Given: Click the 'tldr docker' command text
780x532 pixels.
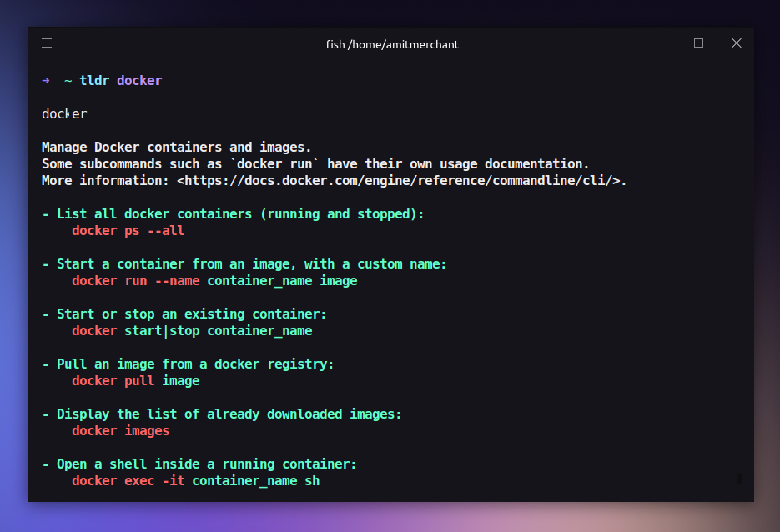Looking at the screenshot, I should [x=121, y=81].
